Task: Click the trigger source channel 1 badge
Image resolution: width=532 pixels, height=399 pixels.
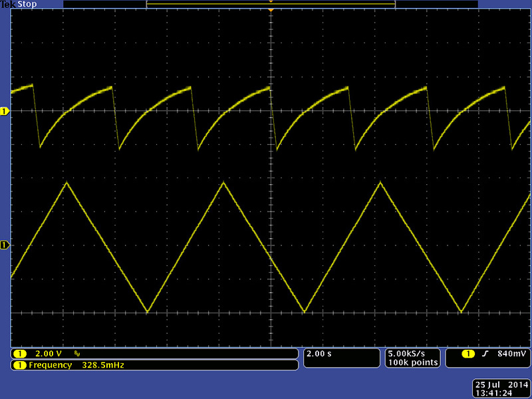Action: (468, 353)
